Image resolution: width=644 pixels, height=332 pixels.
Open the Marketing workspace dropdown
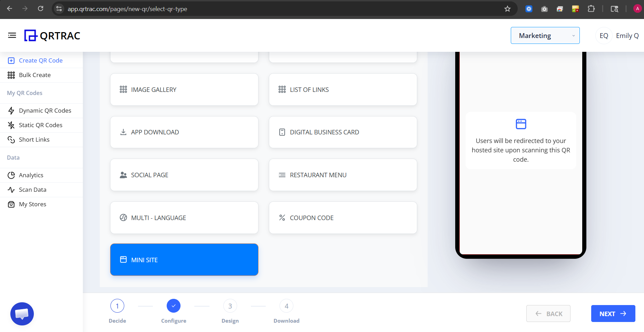click(545, 35)
